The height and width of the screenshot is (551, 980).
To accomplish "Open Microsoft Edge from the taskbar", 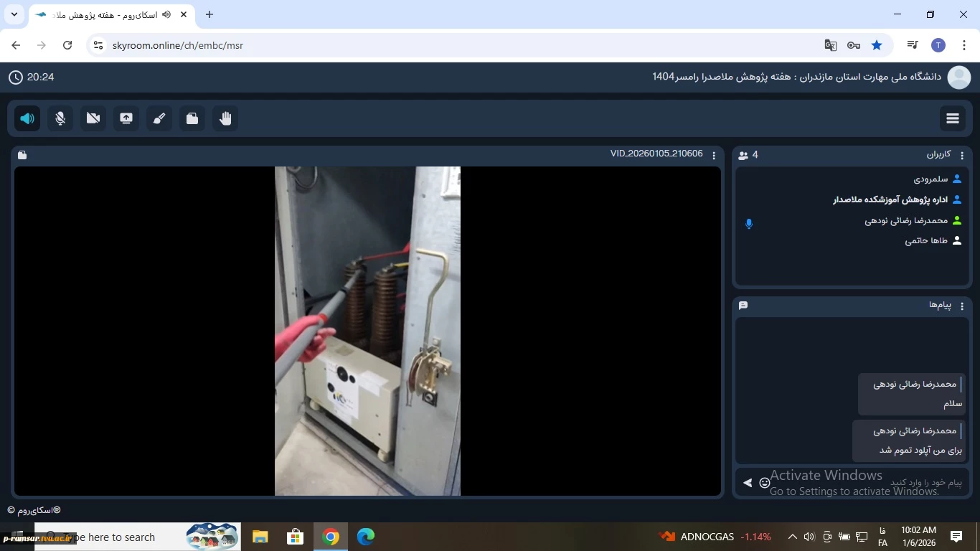I will click(366, 537).
